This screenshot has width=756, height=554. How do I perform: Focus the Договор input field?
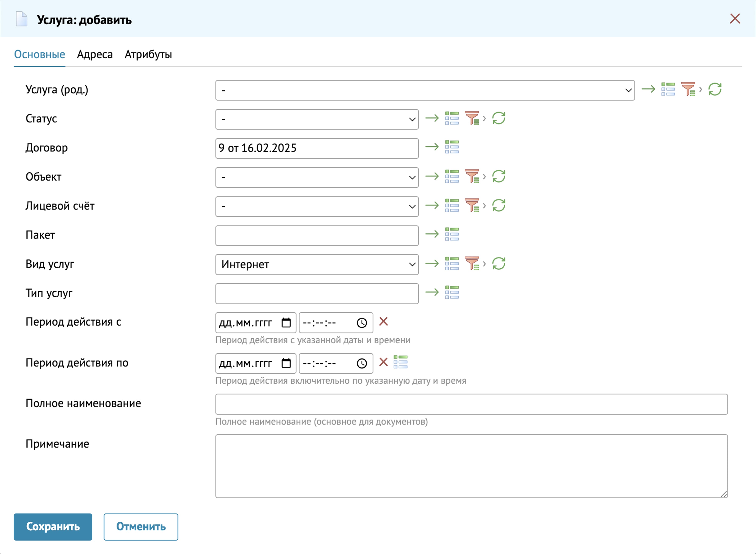pos(317,148)
